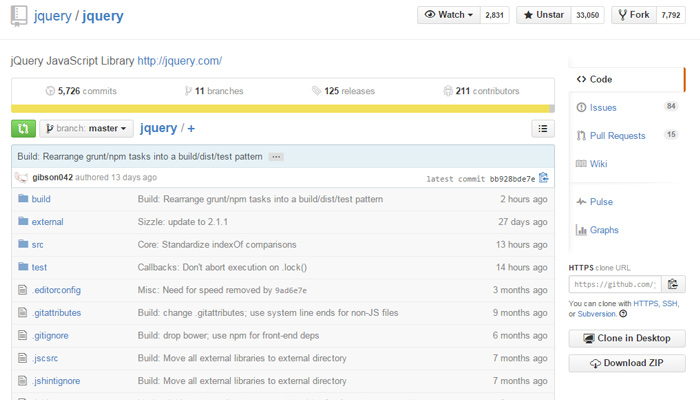Click the contributors people icon
The height and width of the screenshot is (400, 700).
pyautogui.click(x=448, y=91)
